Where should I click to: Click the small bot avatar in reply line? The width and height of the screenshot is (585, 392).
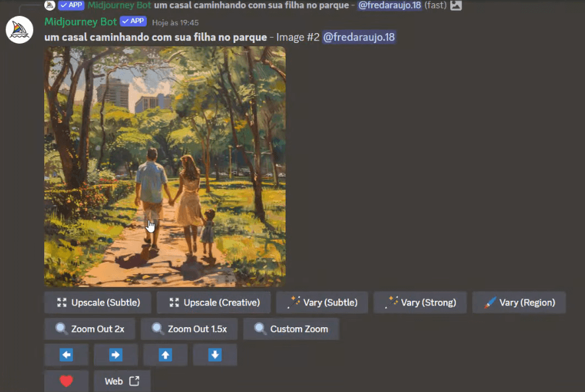click(x=50, y=5)
